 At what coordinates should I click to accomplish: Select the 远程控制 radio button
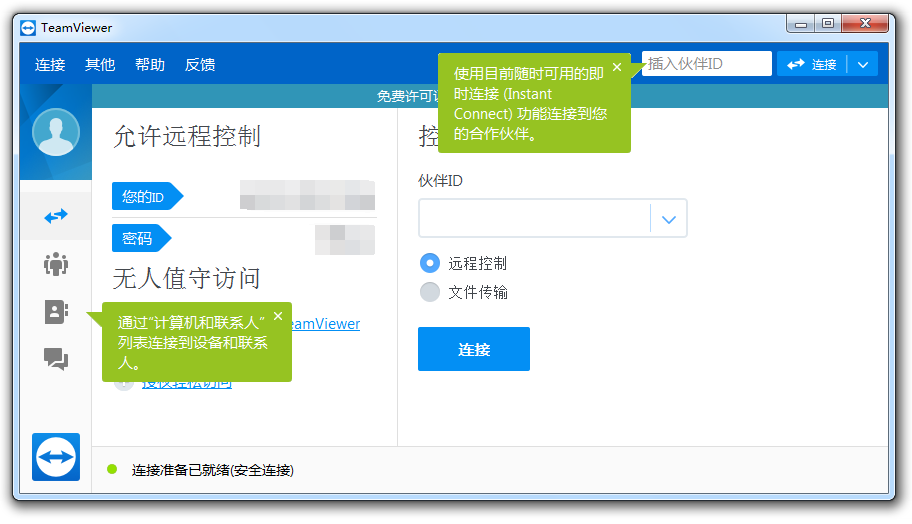[x=430, y=264]
